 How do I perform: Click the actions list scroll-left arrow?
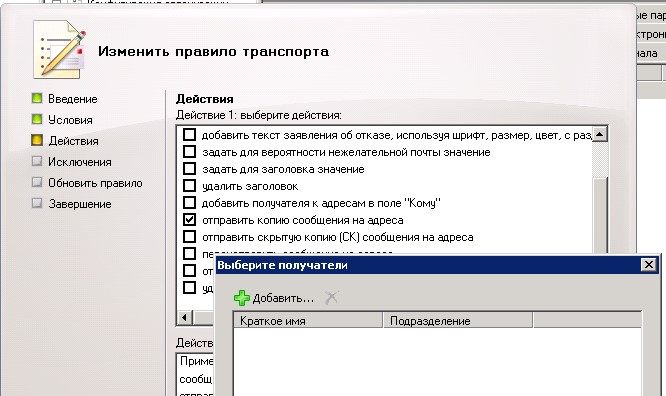pos(185,317)
